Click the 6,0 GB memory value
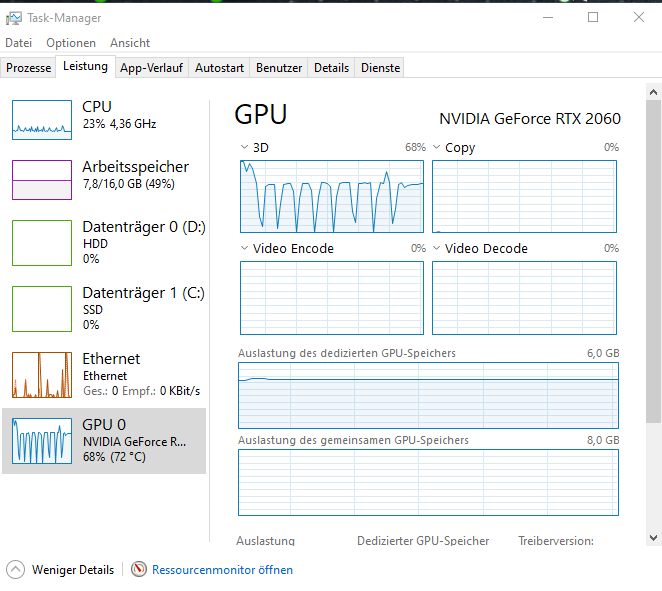 click(x=603, y=353)
